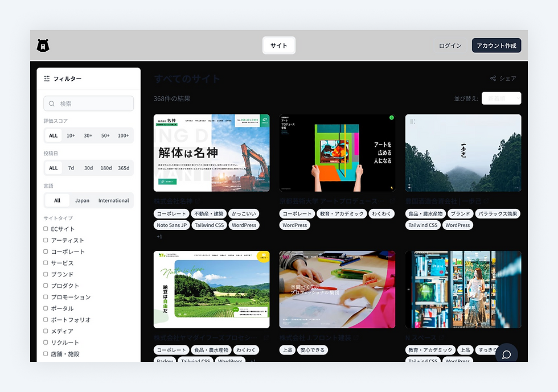Image resolution: width=558 pixels, height=392 pixels.
Task: Click the ログイン link
Action: (x=450, y=45)
